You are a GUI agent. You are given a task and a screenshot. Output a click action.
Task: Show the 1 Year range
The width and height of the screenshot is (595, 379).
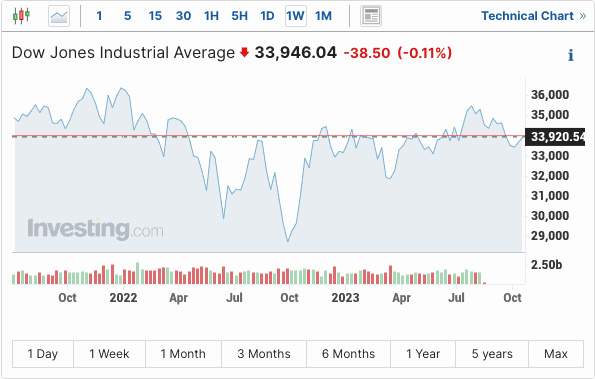tap(423, 354)
